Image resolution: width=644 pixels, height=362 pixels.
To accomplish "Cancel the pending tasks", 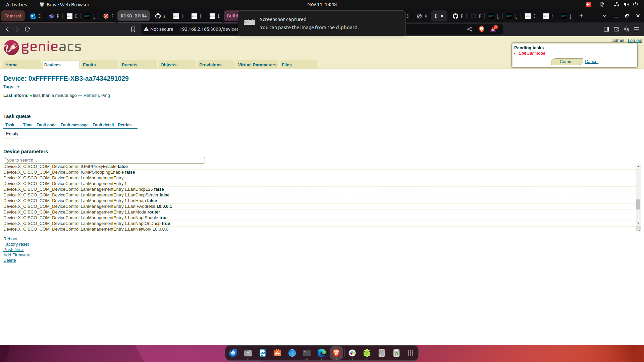I will coord(591,62).
